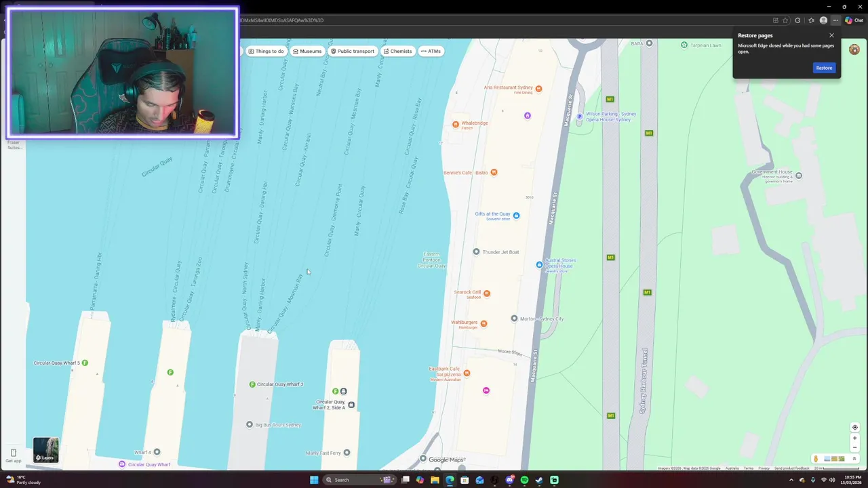Select the Circular Quay Wharf 5 ferry icon
The width and height of the screenshot is (868, 488).
tap(85, 363)
